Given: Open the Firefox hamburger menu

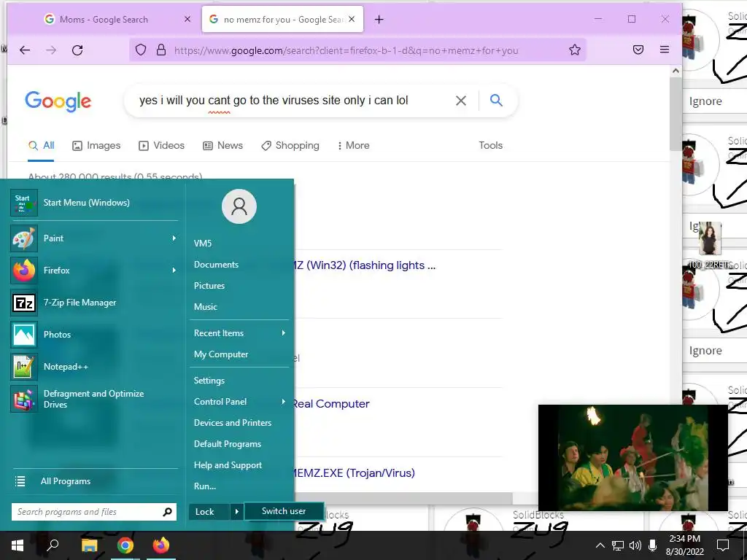Looking at the screenshot, I should pos(665,50).
